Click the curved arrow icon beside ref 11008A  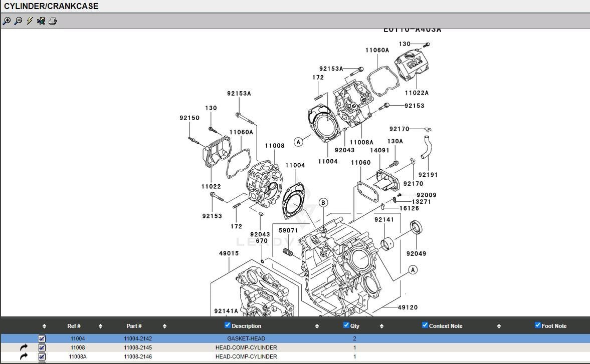tap(24, 356)
